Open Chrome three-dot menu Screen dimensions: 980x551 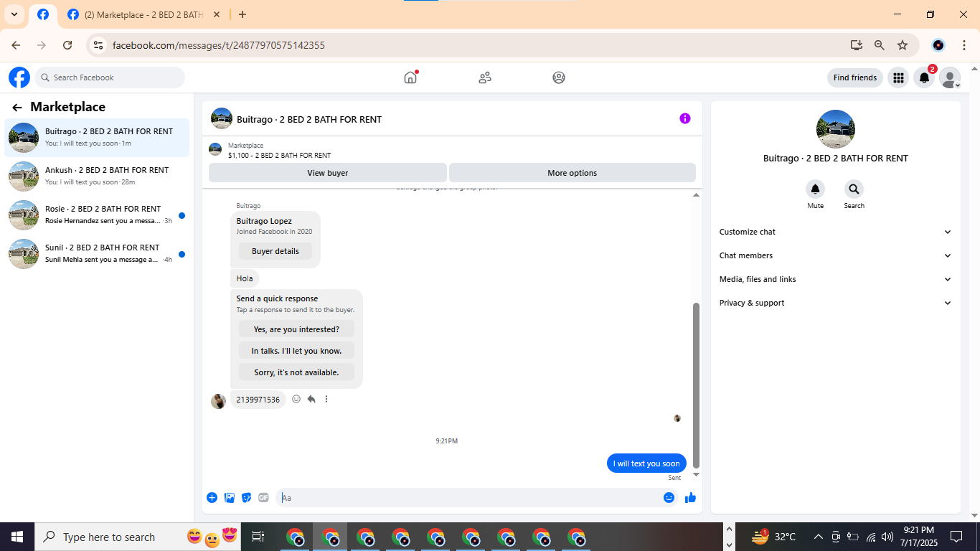(x=964, y=45)
